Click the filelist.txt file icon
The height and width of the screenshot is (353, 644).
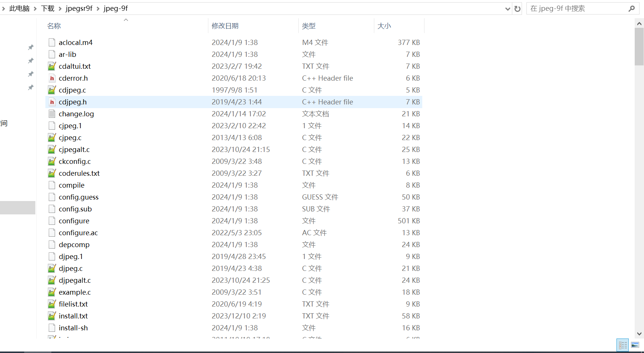(52, 304)
